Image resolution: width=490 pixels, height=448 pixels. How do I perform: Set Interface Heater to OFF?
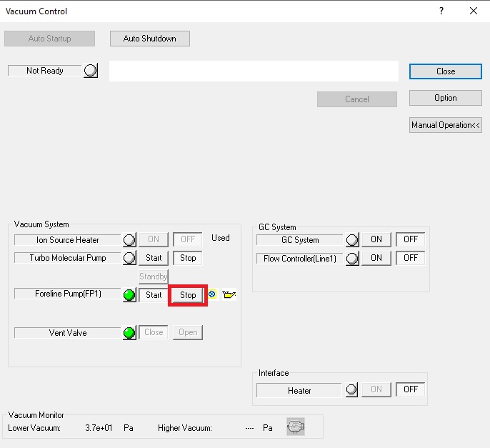click(x=411, y=389)
